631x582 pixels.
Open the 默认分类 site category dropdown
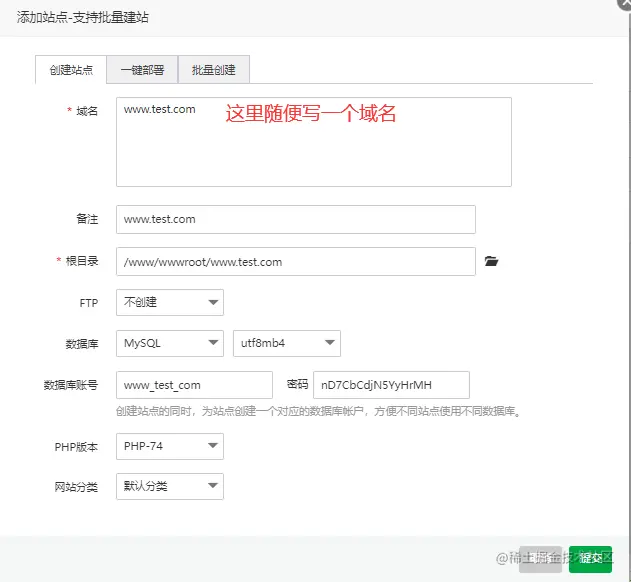coord(170,486)
